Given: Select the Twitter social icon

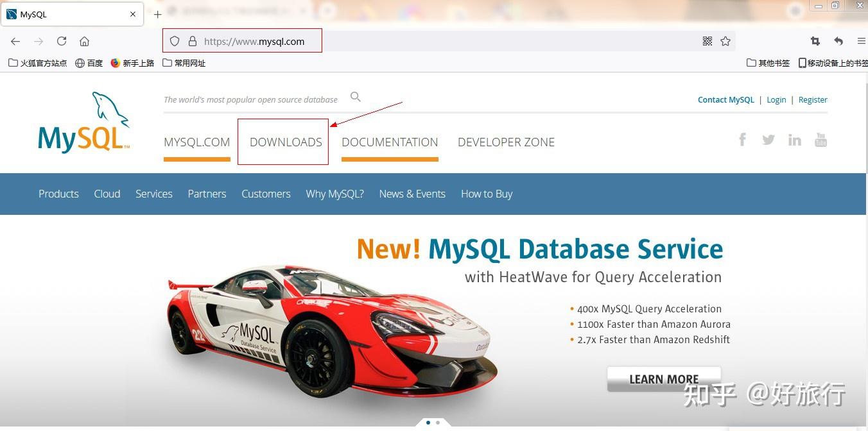Looking at the screenshot, I should (768, 139).
